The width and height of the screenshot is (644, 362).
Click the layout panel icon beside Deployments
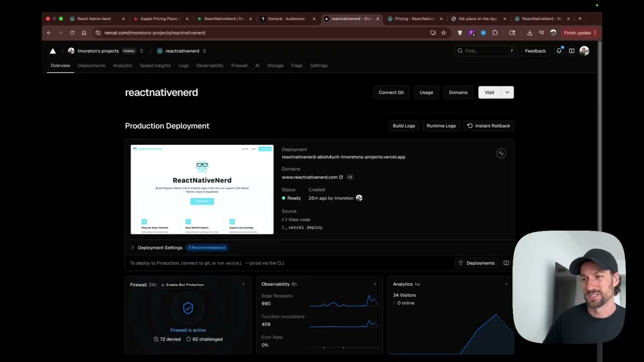[506, 263]
